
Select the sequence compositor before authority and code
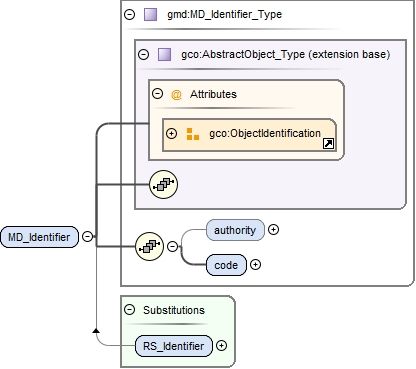pos(149,246)
